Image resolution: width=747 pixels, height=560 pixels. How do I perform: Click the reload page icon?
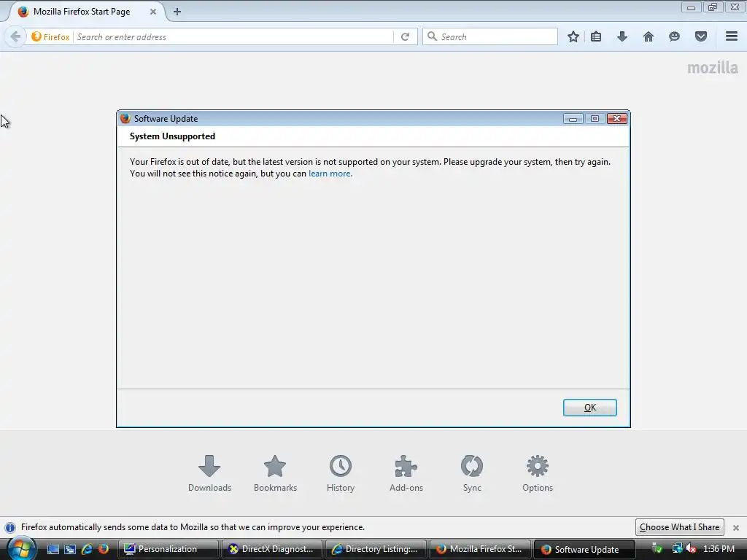point(406,36)
